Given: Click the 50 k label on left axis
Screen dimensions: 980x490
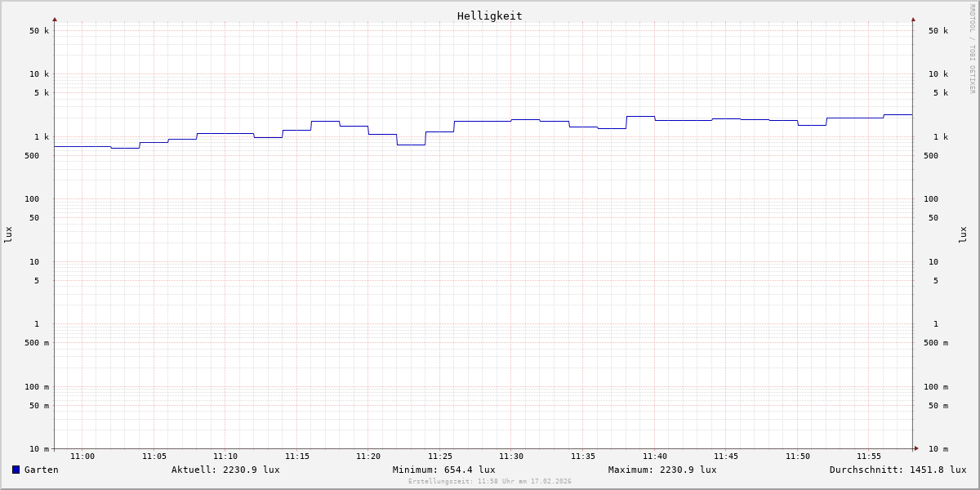Looking at the screenshot, I should (x=39, y=31).
